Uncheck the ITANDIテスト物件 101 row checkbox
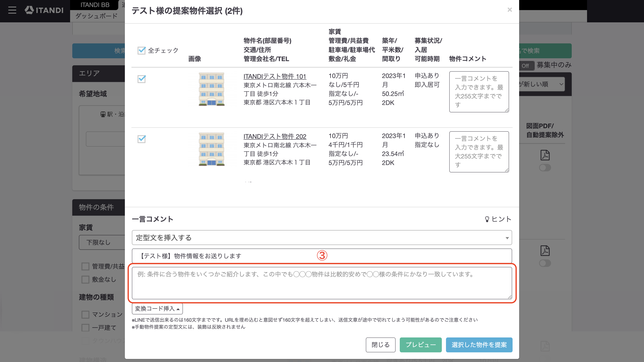 point(142,79)
